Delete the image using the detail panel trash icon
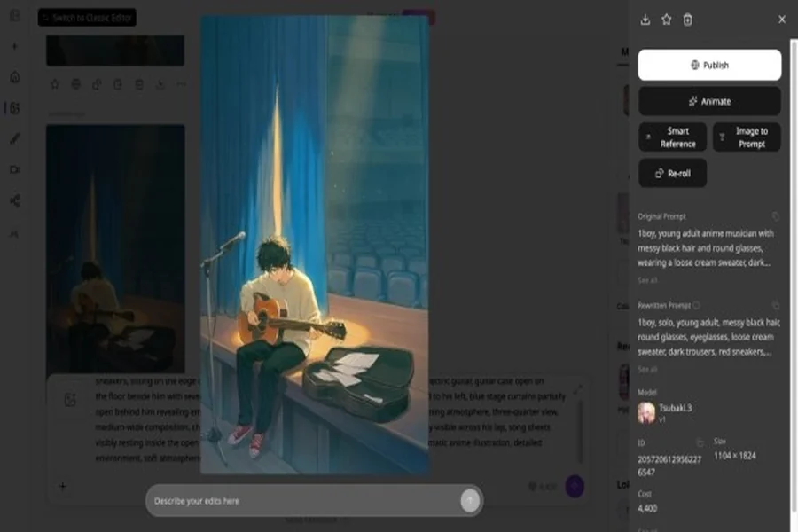 click(687, 20)
